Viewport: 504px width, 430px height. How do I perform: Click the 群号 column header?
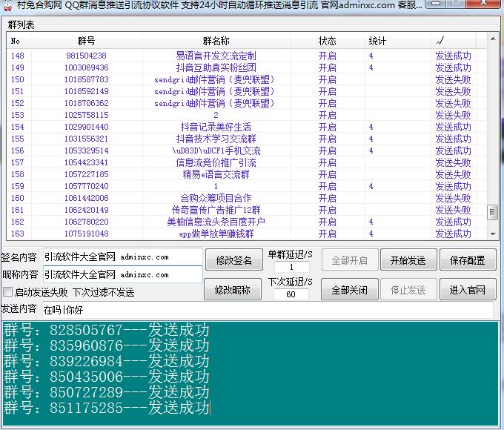[86, 41]
